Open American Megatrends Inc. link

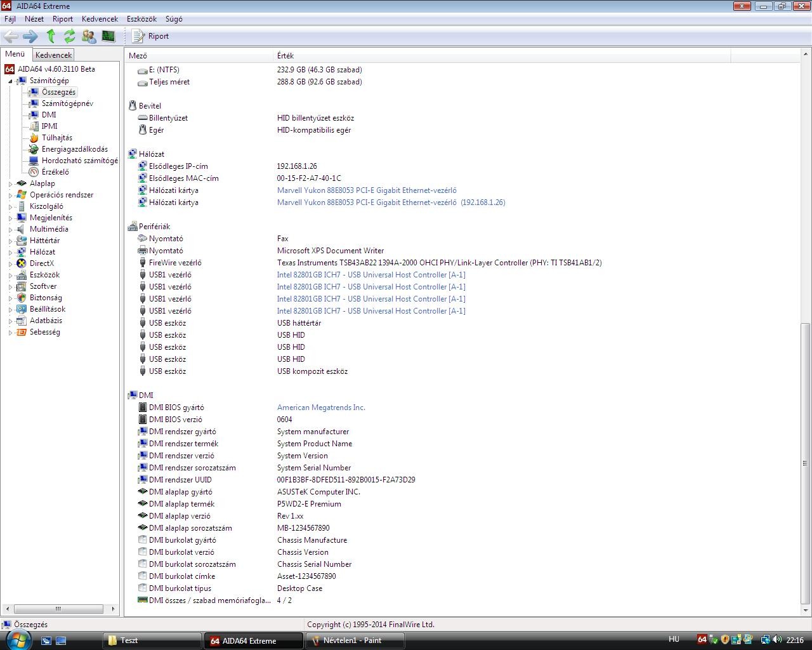(321, 408)
